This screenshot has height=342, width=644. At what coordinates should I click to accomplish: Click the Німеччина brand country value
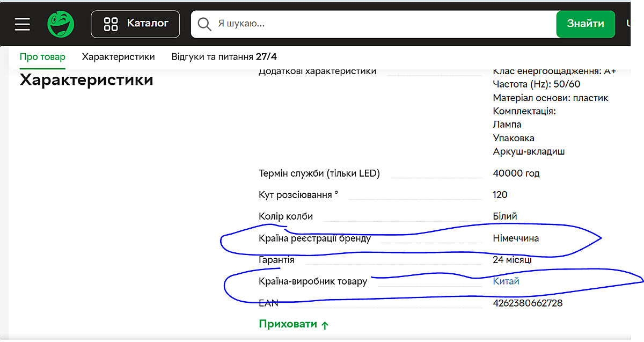click(x=516, y=238)
